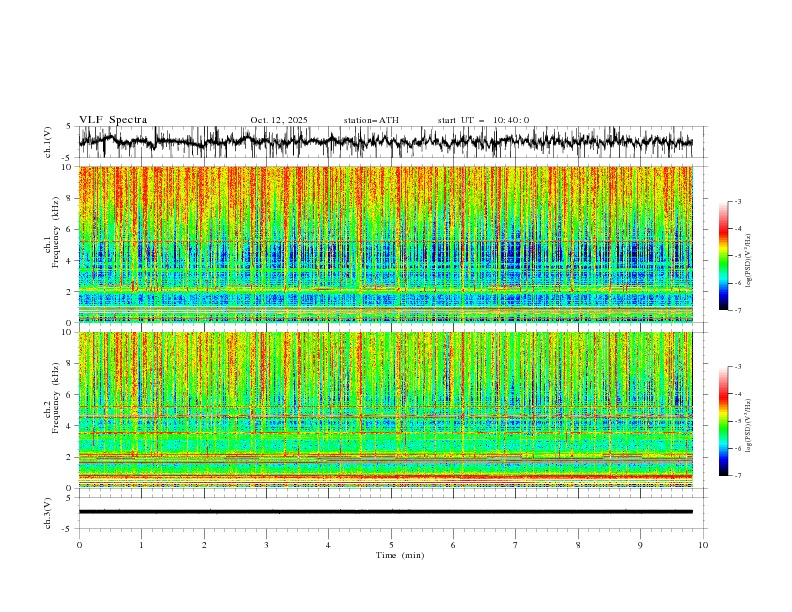Click the ch.1 color bar log(PSD) label
The width and height of the screenshot is (792, 612).
pos(749,261)
